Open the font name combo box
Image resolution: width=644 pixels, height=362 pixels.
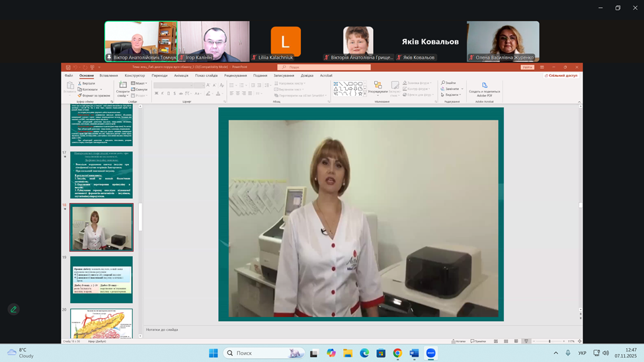point(173,85)
